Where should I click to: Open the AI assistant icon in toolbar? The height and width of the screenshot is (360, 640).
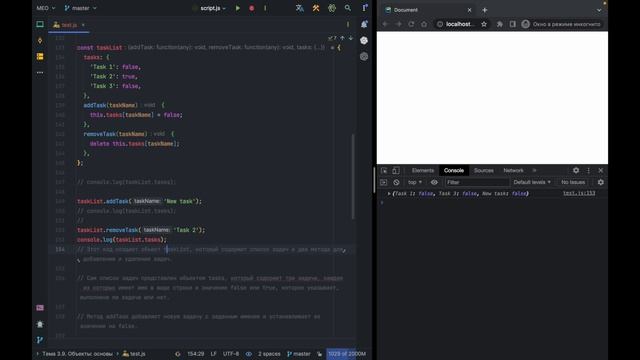(332, 8)
